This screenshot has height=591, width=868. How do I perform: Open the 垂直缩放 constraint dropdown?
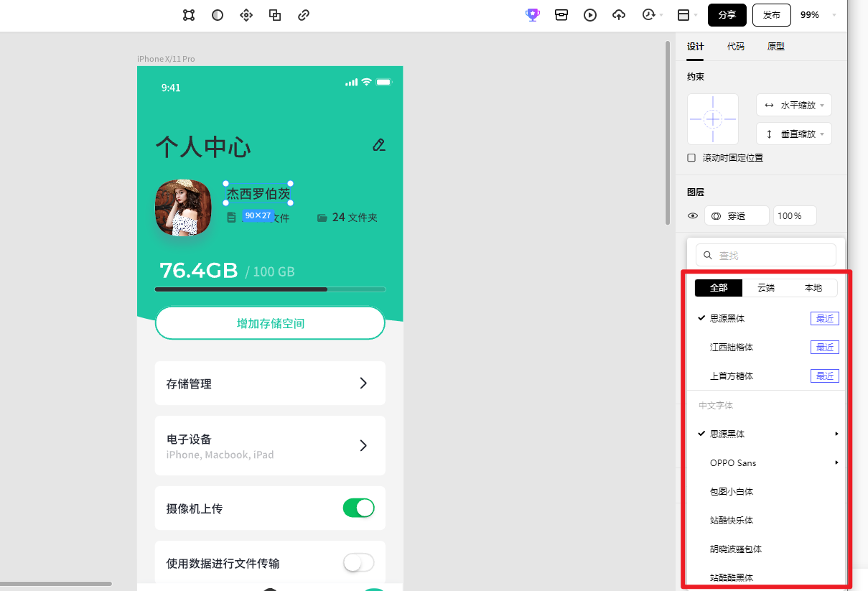click(x=794, y=134)
